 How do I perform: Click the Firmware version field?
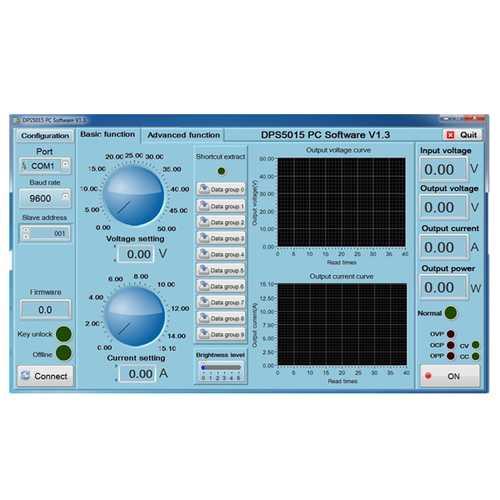tap(45, 309)
